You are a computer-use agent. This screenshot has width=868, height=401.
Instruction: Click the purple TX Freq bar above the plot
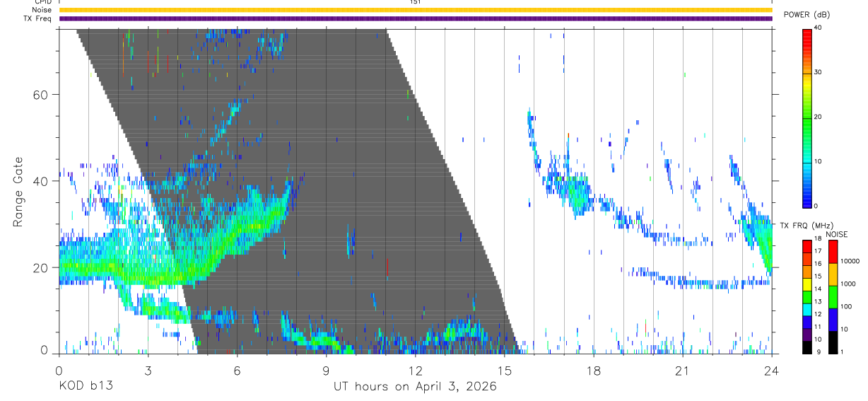click(x=416, y=18)
